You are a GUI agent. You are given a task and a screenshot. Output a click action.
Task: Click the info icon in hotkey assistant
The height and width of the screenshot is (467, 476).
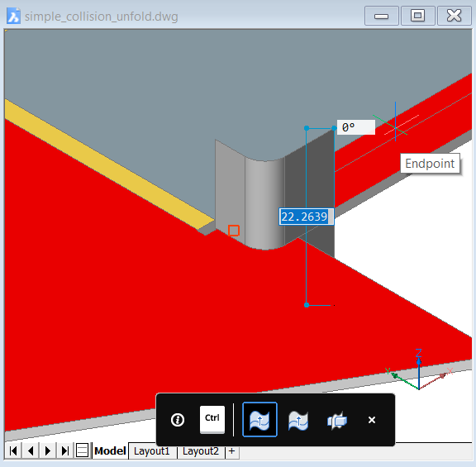pyautogui.click(x=178, y=420)
